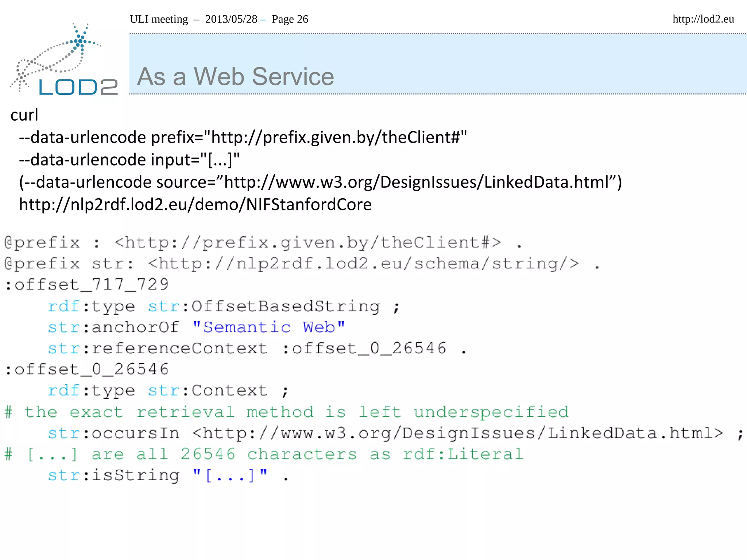Click the prefix data-urlencode line
Screen dimensions: 747x560
[243, 137]
